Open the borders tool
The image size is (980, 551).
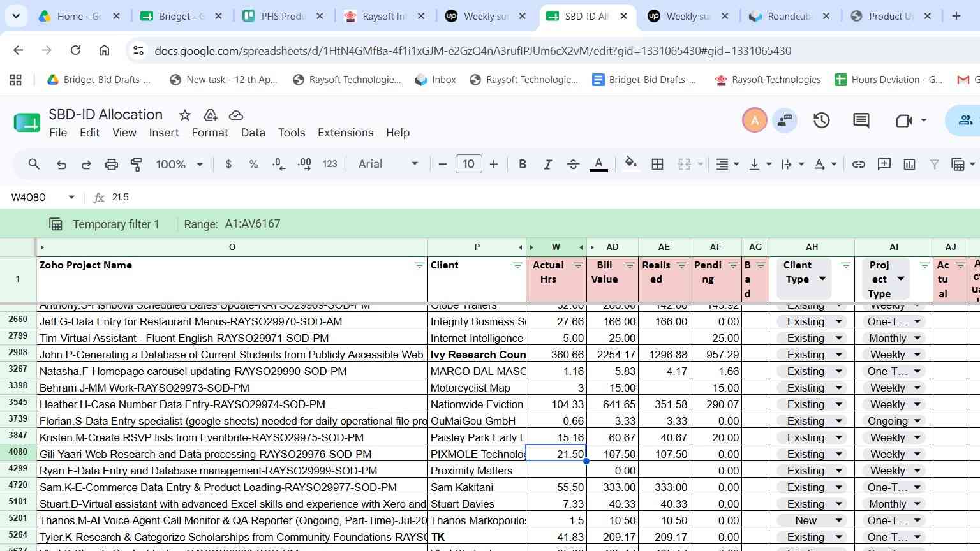pyautogui.click(x=657, y=165)
